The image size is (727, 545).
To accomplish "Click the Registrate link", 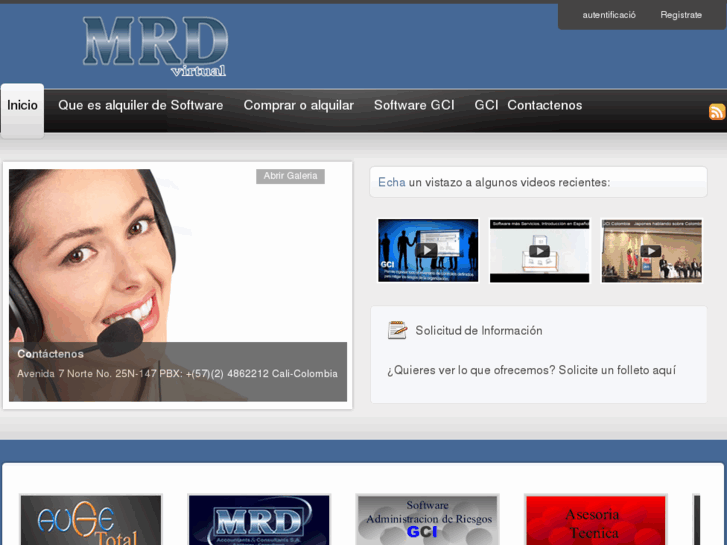I will pos(681,15).
